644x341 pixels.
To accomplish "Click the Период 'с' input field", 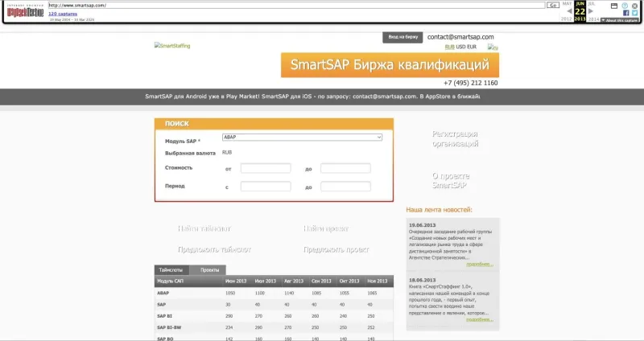I will [266, 187].
